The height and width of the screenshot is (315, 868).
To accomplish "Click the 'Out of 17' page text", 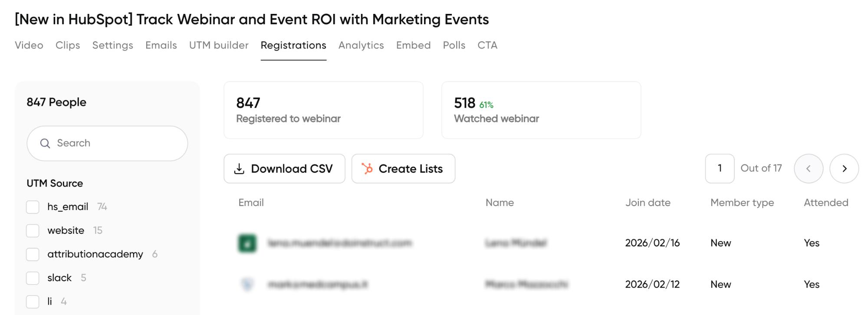I will click(761, 168).
